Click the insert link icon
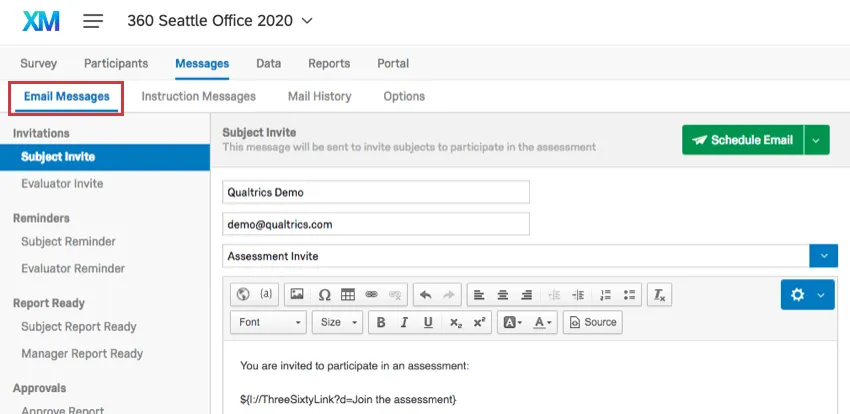This screenshot has height=414, width=850. pyautogui.click(x=372, y=295)
